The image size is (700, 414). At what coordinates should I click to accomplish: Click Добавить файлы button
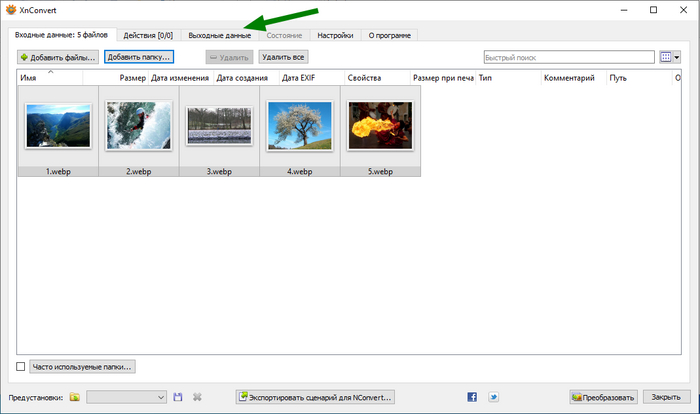pyautogui.click(x=58, y=57)
